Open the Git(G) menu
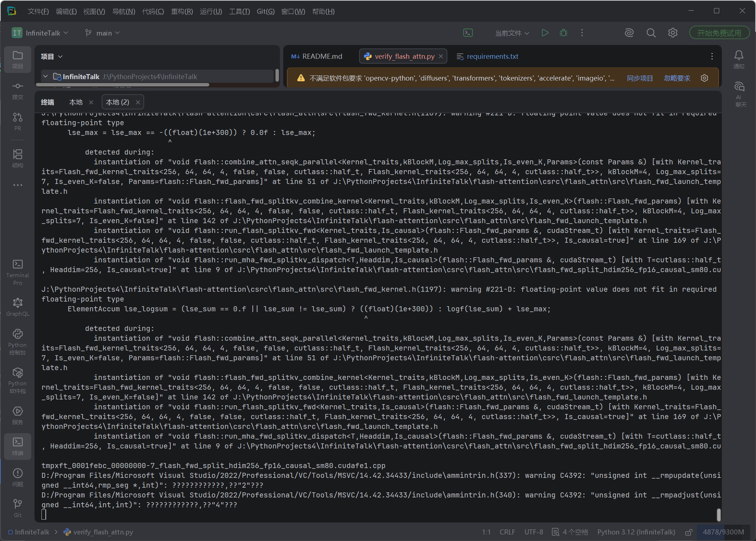The width and height of the screenshot is (756, 541). tap(265, 11)
